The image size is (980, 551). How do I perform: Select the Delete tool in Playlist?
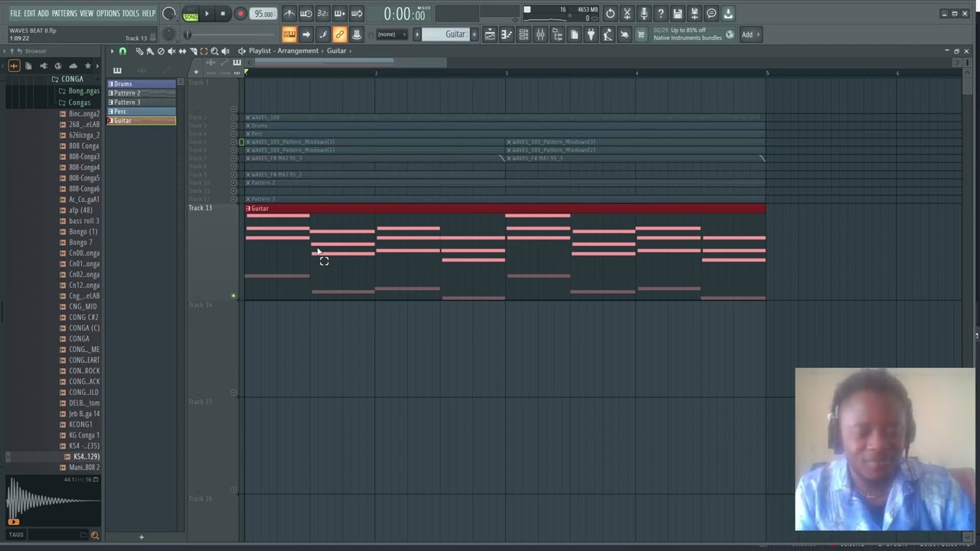[x=161, y=51]
